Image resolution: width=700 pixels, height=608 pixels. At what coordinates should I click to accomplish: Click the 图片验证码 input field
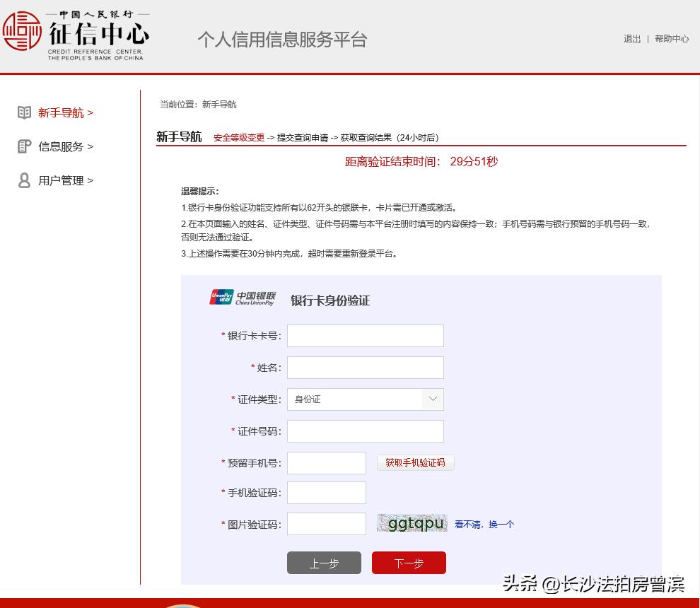(326, 523)
